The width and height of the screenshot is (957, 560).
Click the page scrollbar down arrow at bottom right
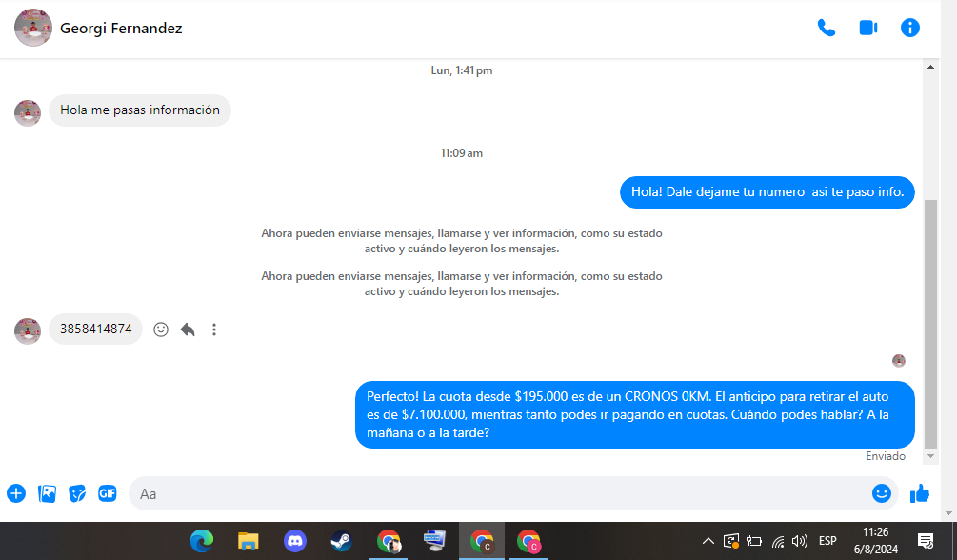(948, 513)
